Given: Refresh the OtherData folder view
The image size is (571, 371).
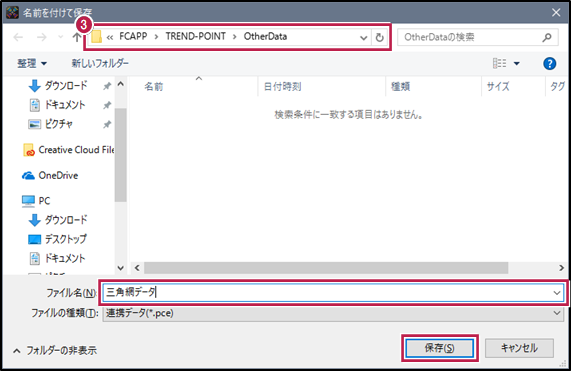Looking at the screenshot, I should tap(379, 38).
